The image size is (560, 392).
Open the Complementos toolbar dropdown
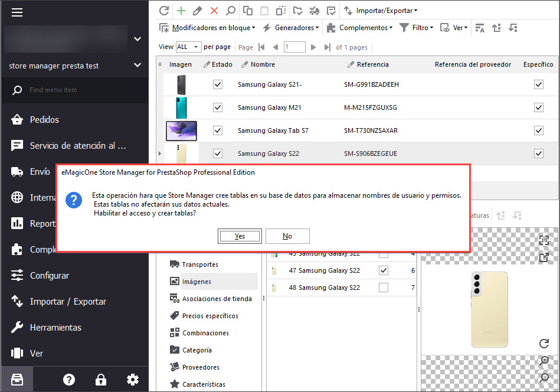[x=359, y=28]
